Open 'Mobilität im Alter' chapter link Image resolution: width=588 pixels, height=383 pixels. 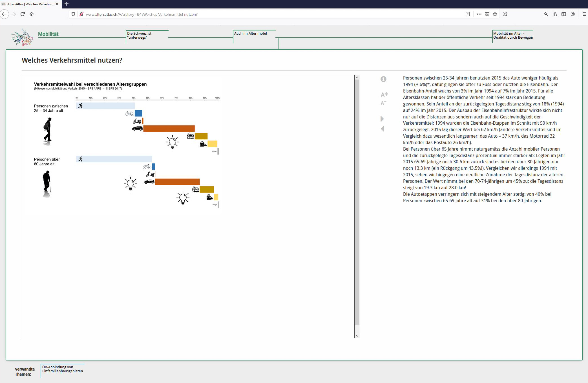pos(513,36)
